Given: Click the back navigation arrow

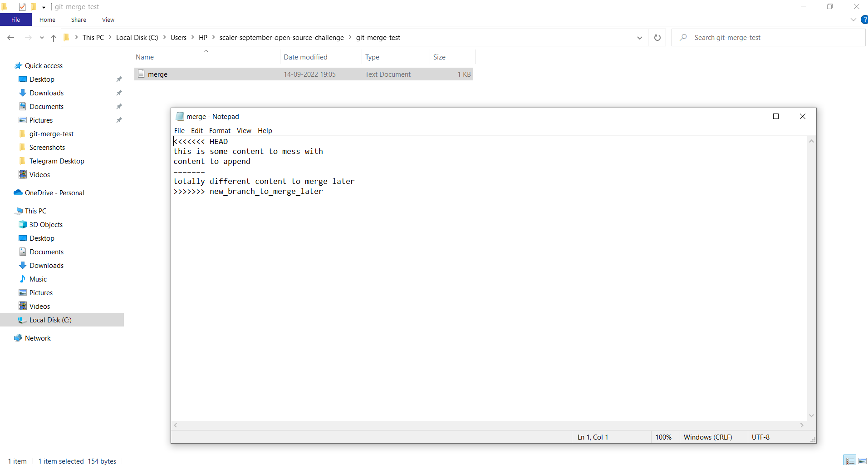Looking at the screenshot, I should pos(10,38).
